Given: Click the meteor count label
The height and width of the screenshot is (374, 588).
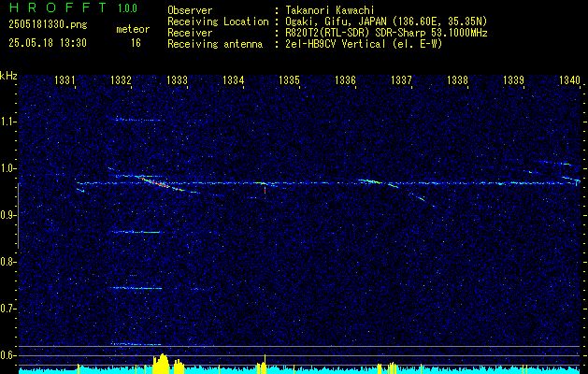Looking at the screenshot, I should [133, 29].
